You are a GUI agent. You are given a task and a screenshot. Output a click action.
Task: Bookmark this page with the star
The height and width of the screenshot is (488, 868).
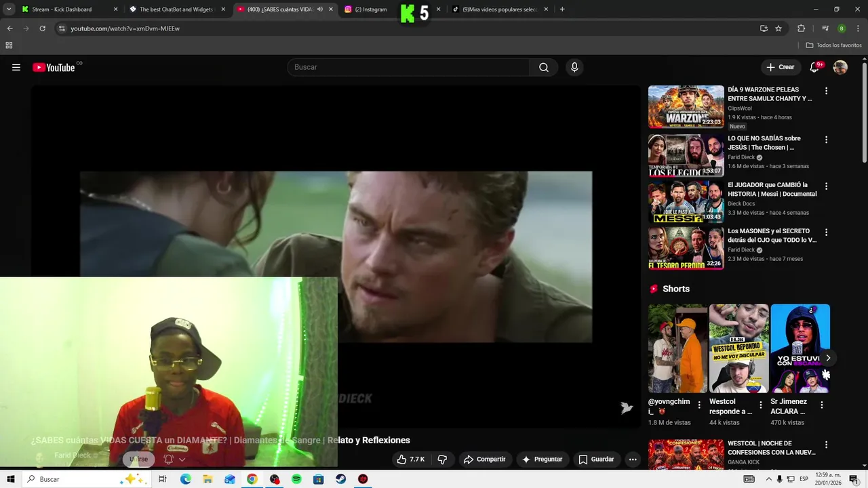[x=778, y=28]
